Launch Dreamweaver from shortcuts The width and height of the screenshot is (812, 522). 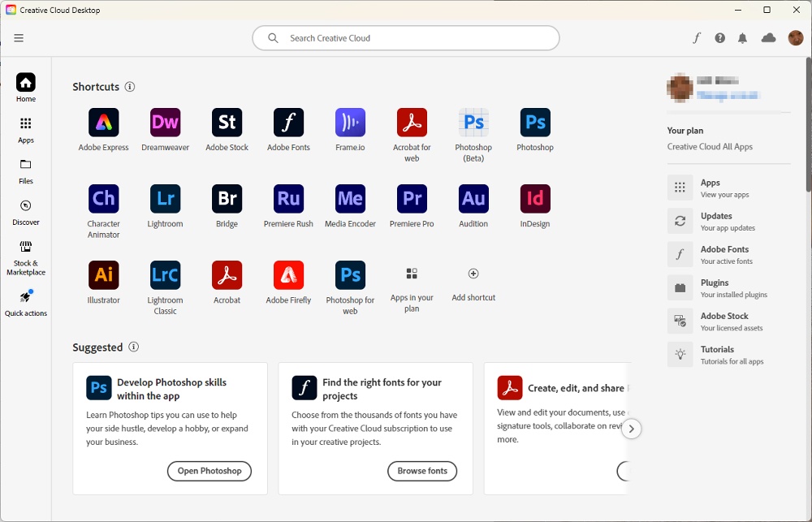coord(165,123)
